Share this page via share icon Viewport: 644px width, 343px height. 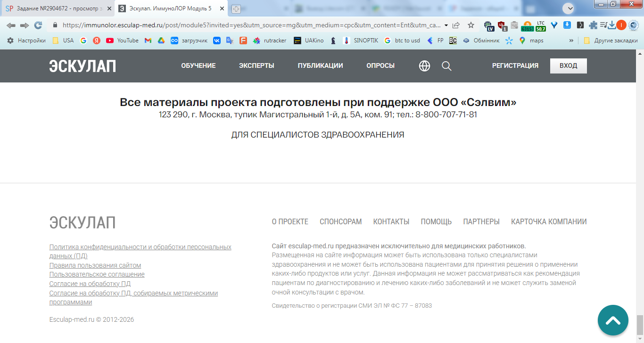click(x=456, y=25)
